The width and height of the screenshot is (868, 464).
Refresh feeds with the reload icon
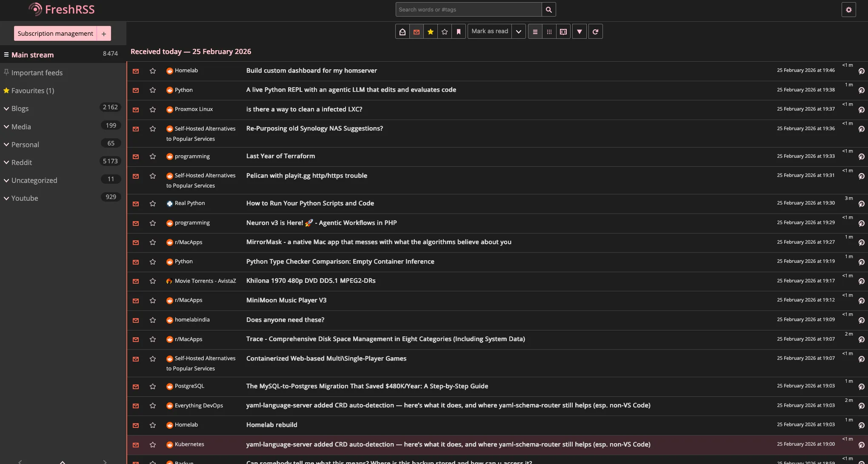596,31
